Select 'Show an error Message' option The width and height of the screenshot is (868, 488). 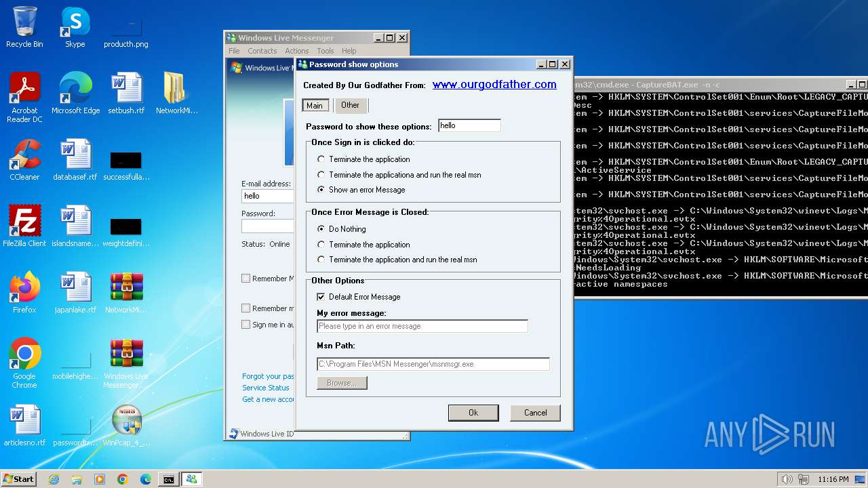pos(361,190)
